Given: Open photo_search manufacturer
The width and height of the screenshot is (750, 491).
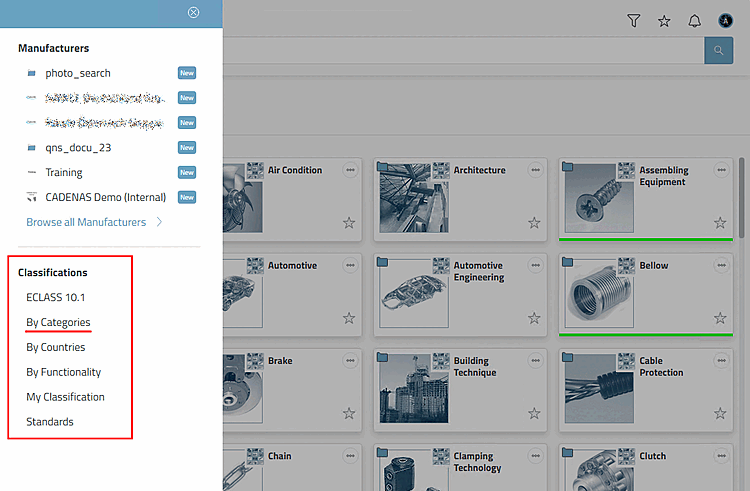Looking at the screenshot, I should click(78, 73).
